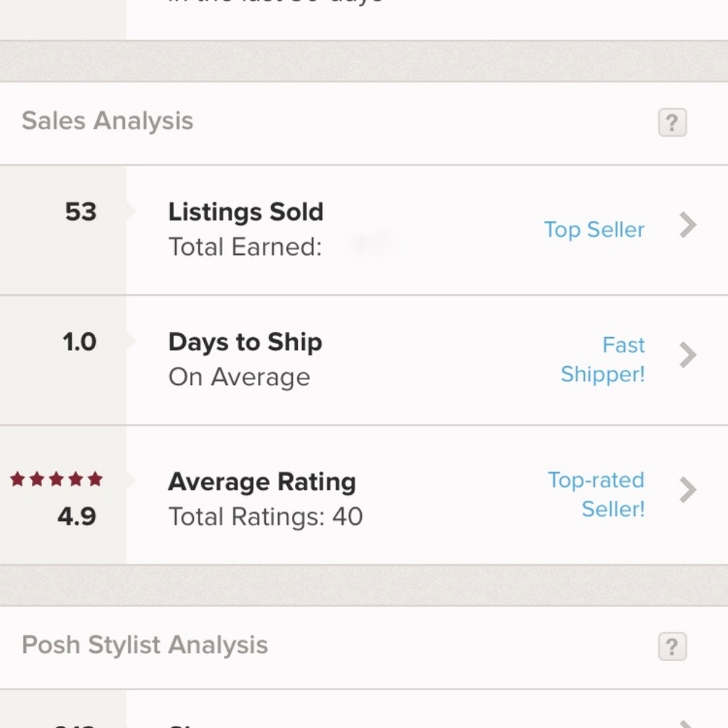
Task: Open the Sales Analysis help icon
Action: 671,123
